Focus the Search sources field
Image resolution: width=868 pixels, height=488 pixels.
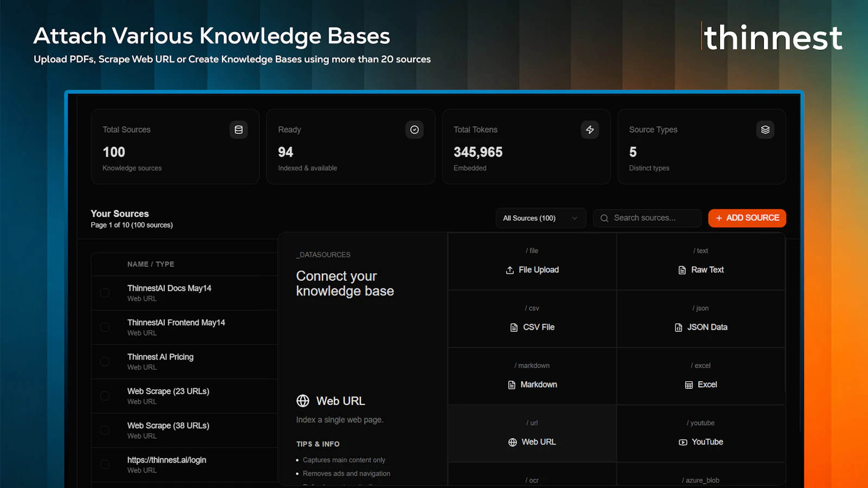647,218
